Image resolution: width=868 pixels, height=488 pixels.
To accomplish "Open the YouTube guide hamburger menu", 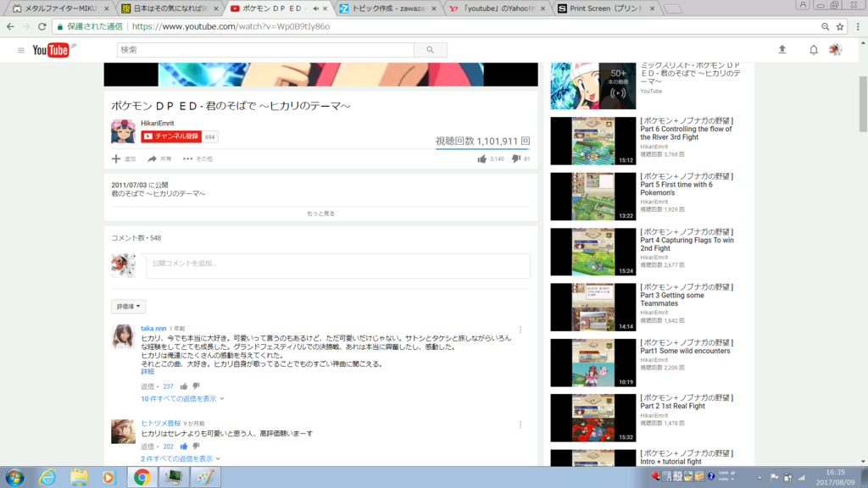I will 21,50.
